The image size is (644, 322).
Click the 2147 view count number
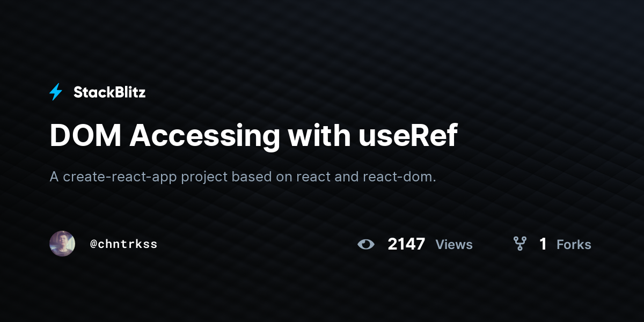(x=406, y=244)
